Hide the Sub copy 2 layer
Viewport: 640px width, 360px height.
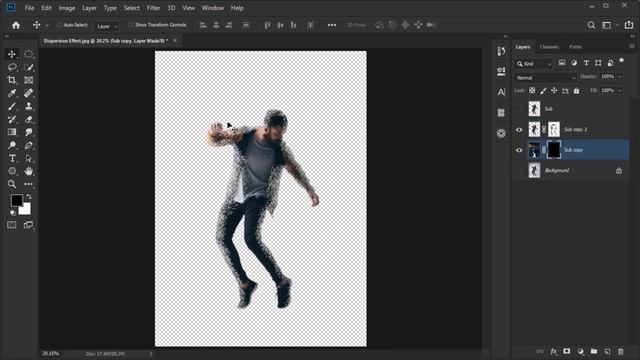click(x=519, y=130)
